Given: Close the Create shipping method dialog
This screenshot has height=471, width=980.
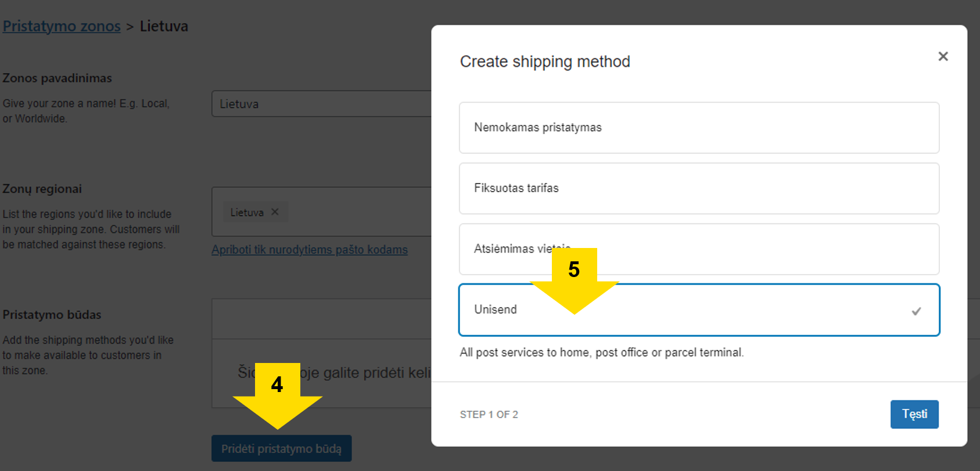Looking at the screenshot, I should click(x=943, y=56).
